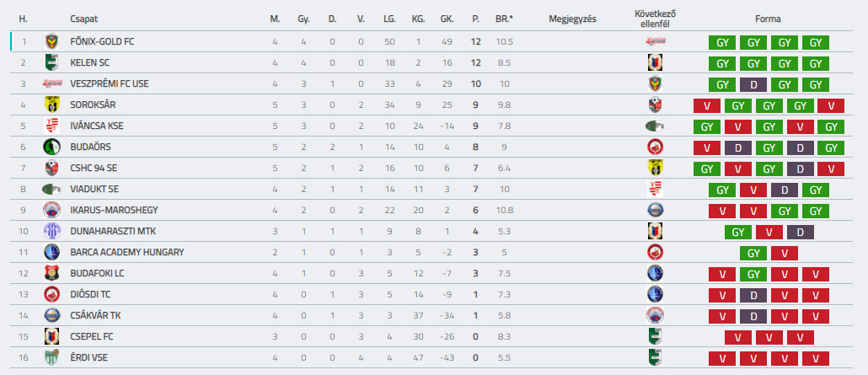Image resolution: width=868 pixels, height=375 pixels.
Task: Click Barca Academy's green GY form badge
Action: coord(753,253)
